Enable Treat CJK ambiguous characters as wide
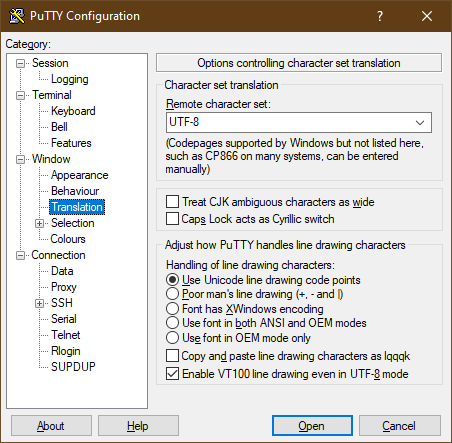 point(172,202)
